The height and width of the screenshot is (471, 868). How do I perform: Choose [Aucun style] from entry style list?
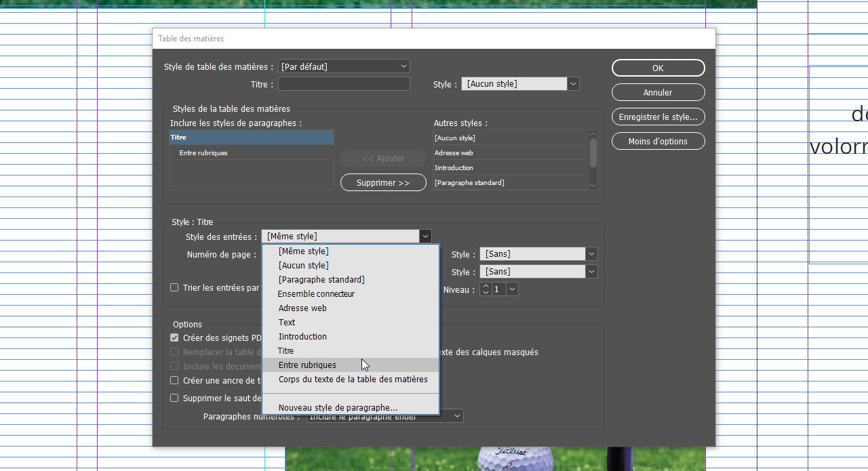coord(351,265)
